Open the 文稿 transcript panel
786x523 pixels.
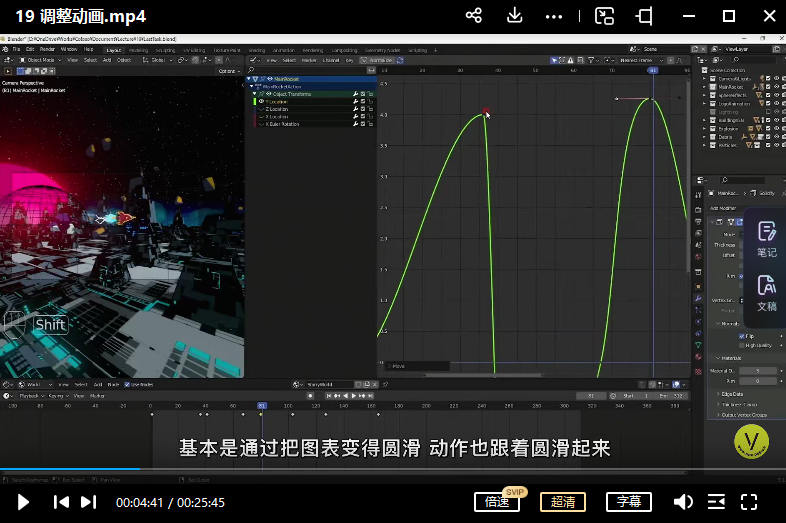[766, 292]
